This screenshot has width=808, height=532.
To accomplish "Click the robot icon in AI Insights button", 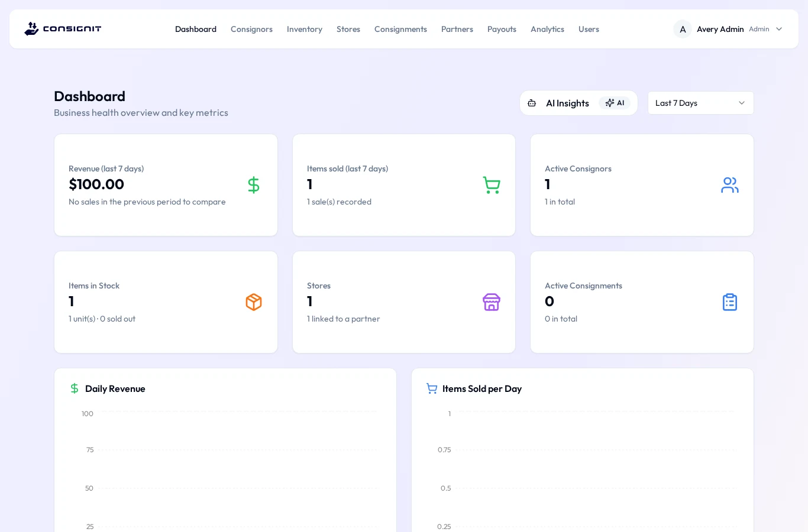I will click(532, 103).
